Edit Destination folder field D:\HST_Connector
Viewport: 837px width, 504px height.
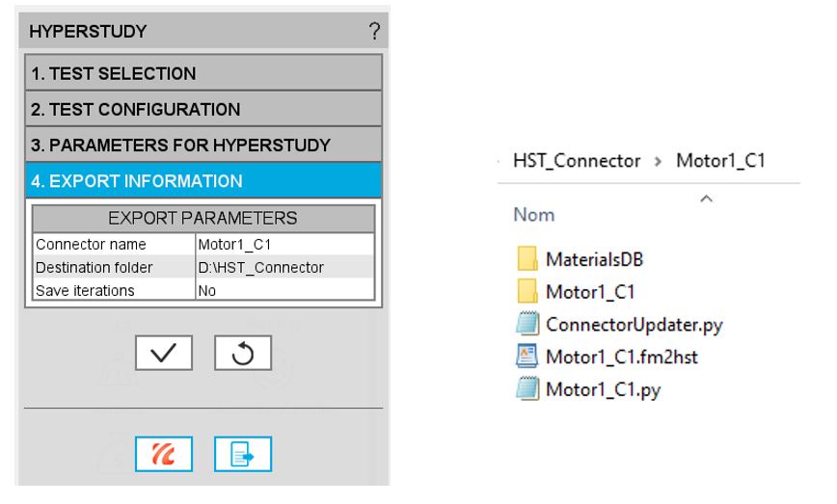point(283,267)
